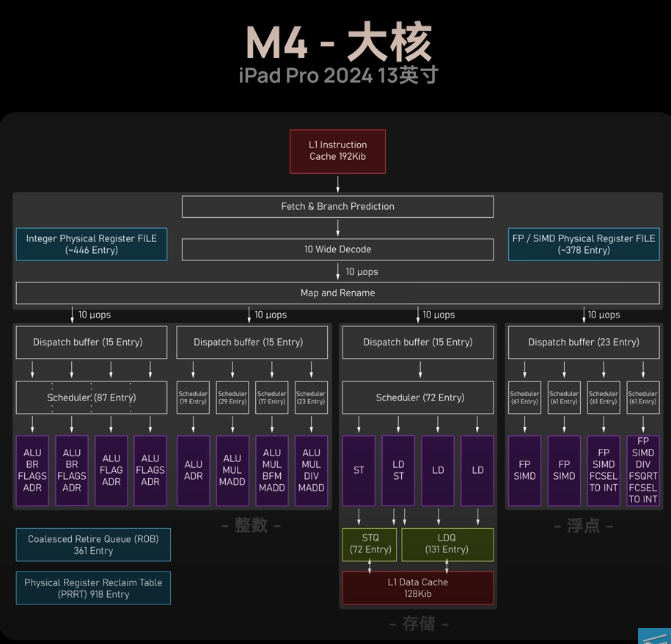
Task: Click the "10 μops" label under Wide Decode
Action: click(x=362, y=271)
